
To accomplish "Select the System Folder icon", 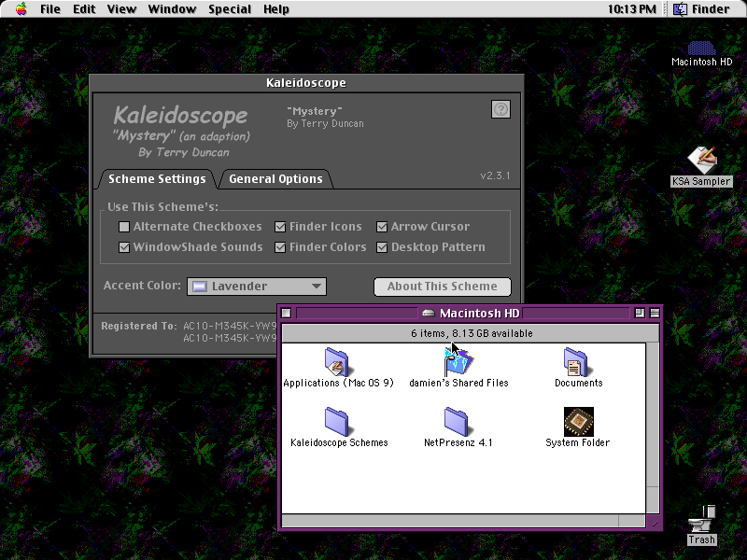I will click(578, 422).
